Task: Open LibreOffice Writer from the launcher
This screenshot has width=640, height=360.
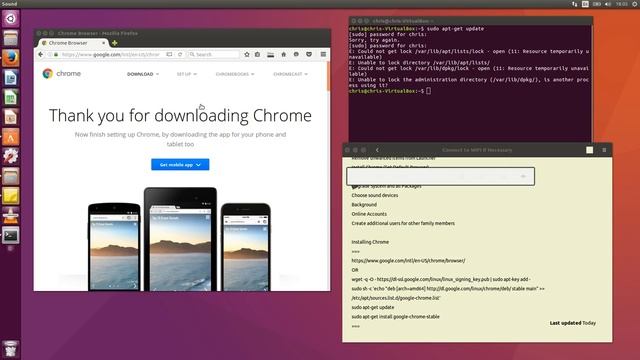Action: [11, 78]
